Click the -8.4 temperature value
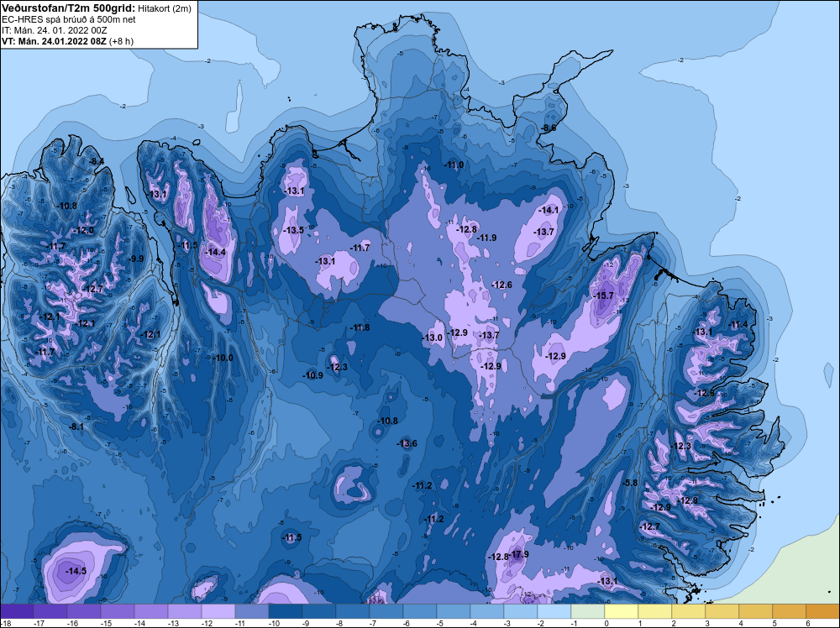 [x=97, y=162]
